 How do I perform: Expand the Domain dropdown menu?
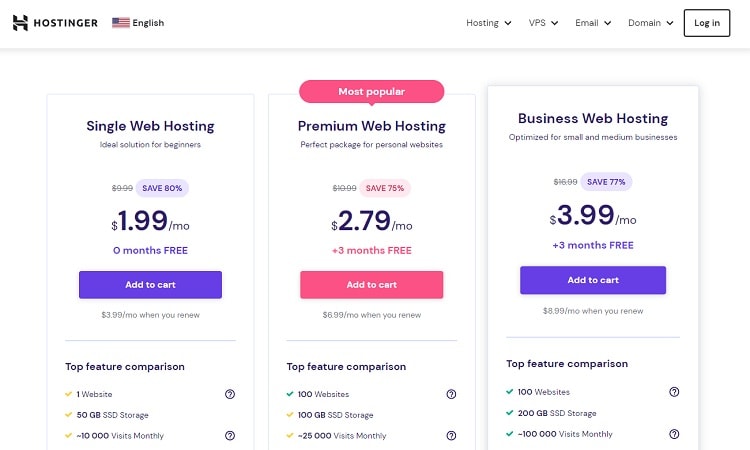[651, 23]
